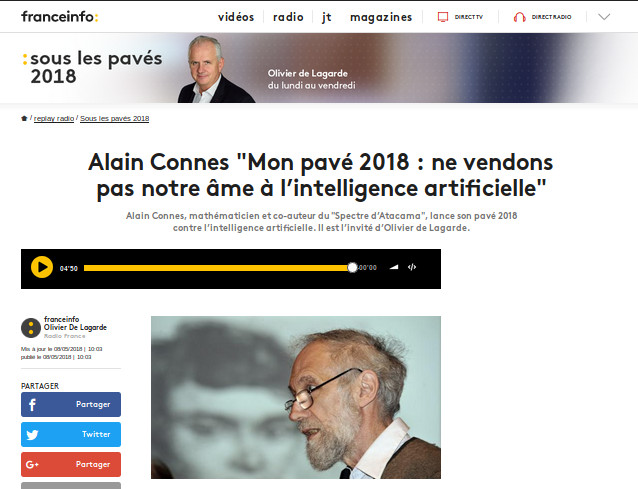The image size is (638, 489).
Task: Follow the replay radio breadcrumb link
Action: click(x=54, y=118)
